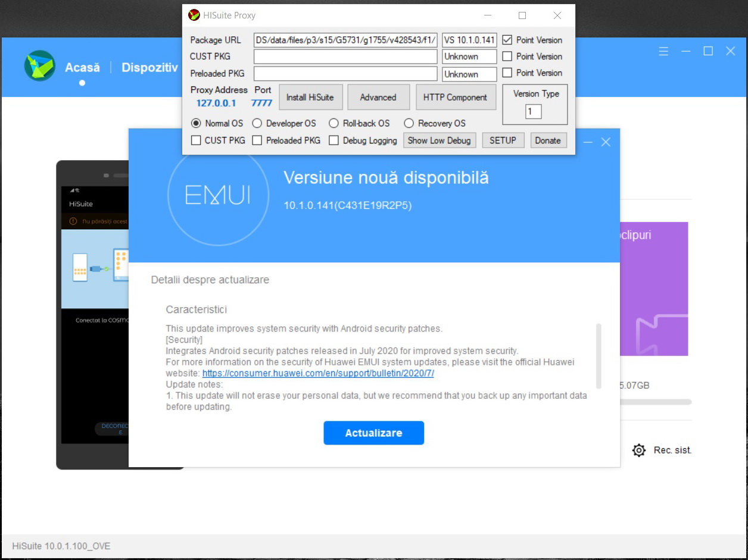Image resolution: width=748 pixels, height=560 pixels.
Task: Click the HiSuite logo icon
Action: click(x=39, y=66)
